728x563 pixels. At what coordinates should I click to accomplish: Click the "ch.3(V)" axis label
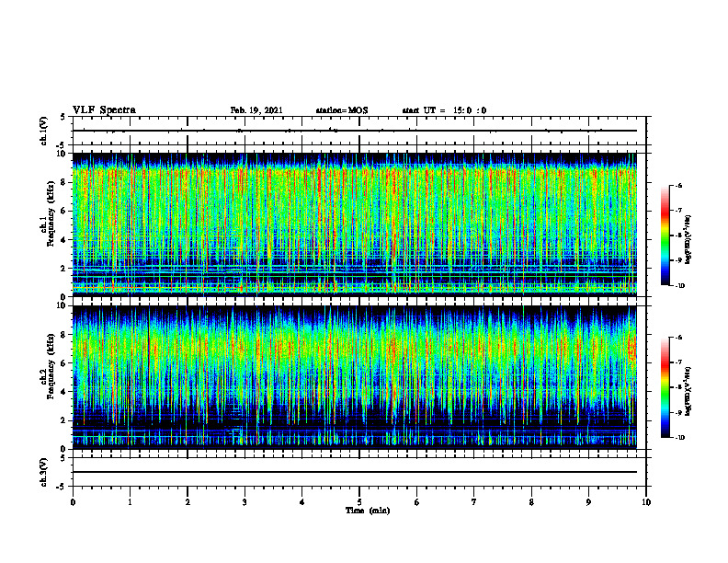tap(43, 472)
